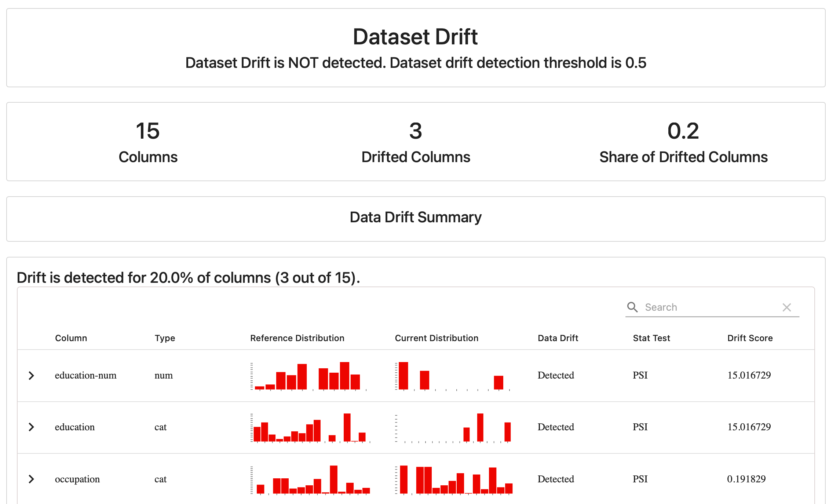Expand the education-num row chevron
Viewport: 829px width, 504px height.
(32, 375)
